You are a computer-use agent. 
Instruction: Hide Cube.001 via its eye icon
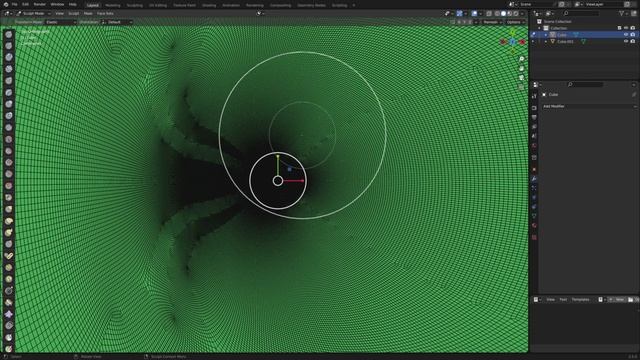tap(626, 41)
